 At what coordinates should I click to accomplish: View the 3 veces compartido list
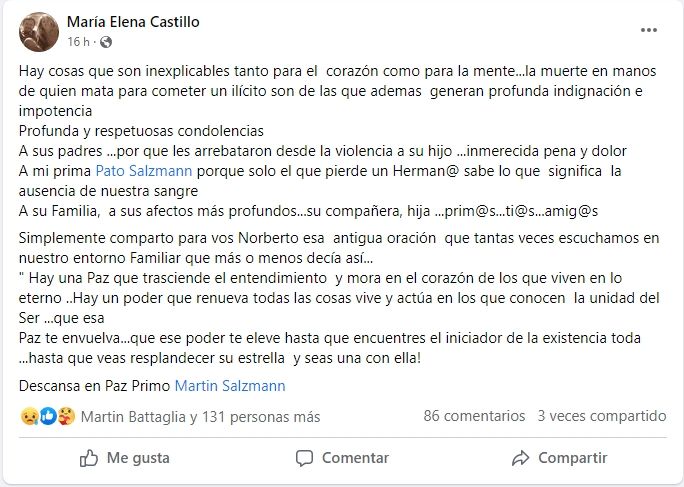pyautogui.click(x=601, y=416)
